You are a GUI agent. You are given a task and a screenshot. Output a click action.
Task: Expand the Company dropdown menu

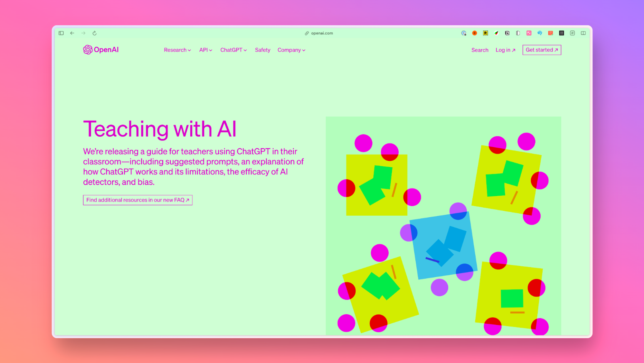291,50
